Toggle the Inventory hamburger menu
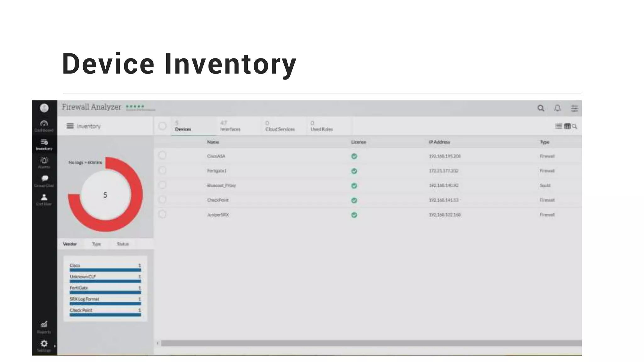The height and width of the screenshot is (362, 644). tap(70, 126)
